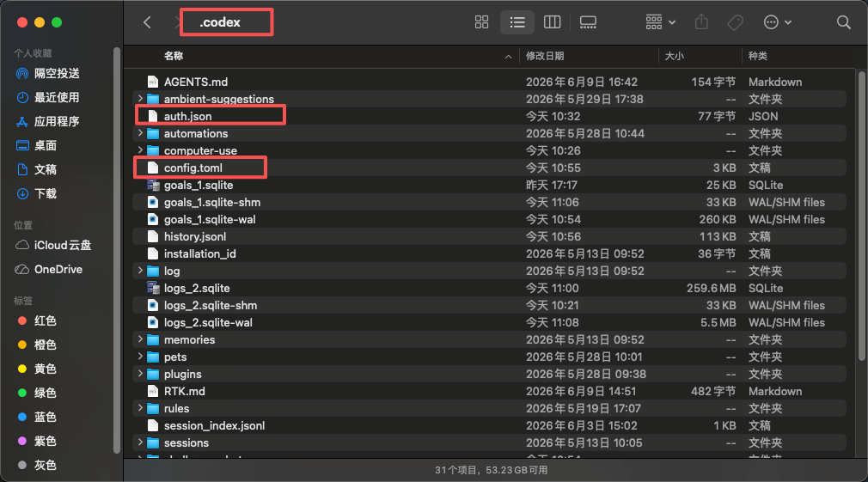Go back using the toolbar back arrow
The width and height of the screenshot is (868, 482).
(x=147, y=22)
